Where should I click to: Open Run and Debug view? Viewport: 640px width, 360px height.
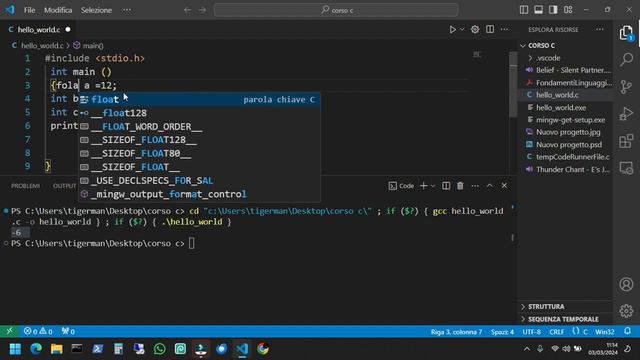coord(626,113)
